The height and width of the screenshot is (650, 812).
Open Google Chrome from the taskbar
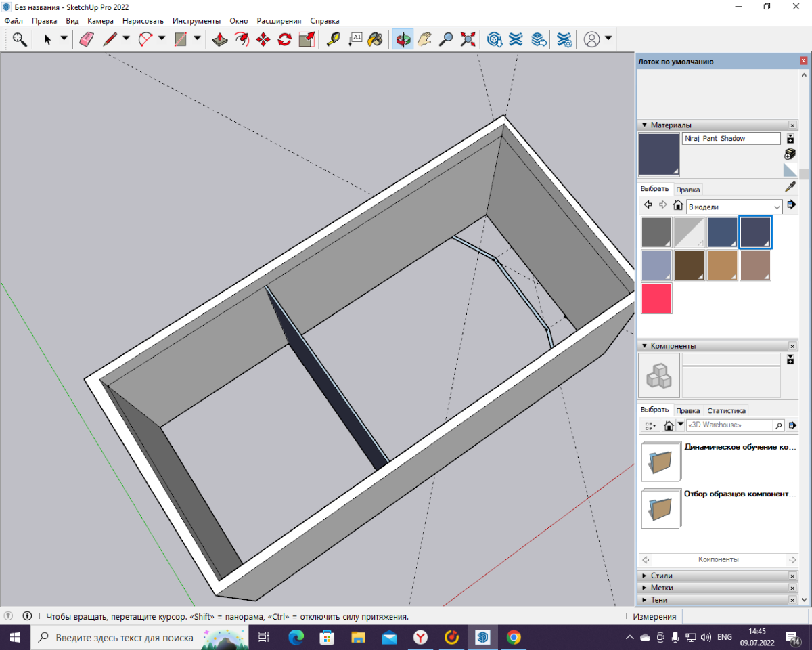[x=514, y=637]
